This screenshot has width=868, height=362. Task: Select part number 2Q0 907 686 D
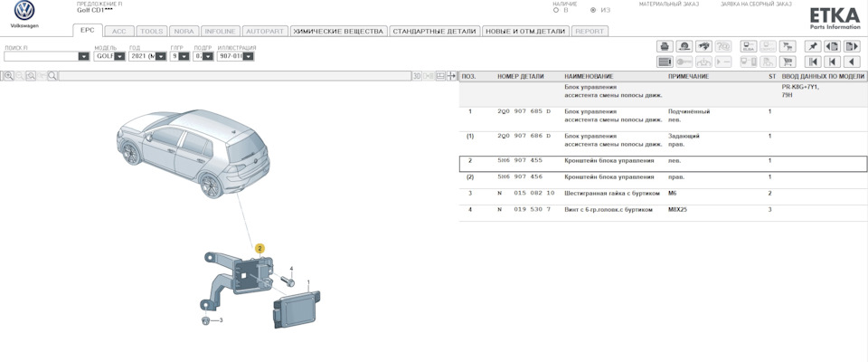tap(524, 136)
